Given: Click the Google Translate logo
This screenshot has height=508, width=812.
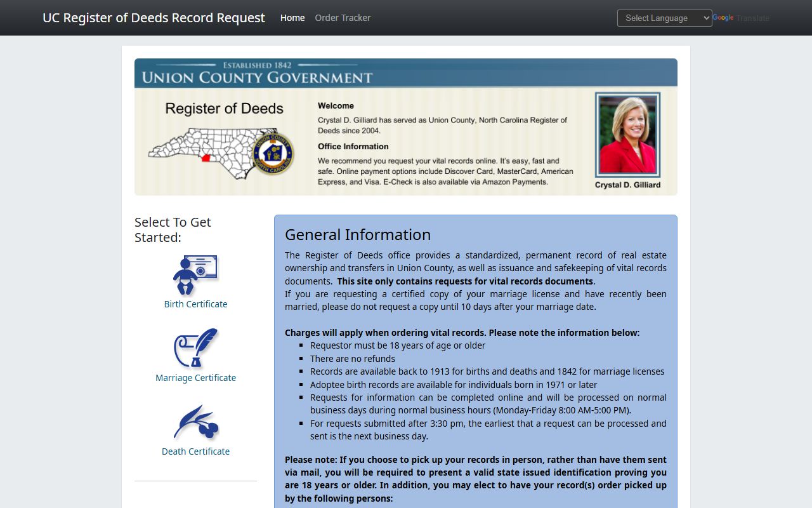Looking at the screenshot, I should click(741, 18).
